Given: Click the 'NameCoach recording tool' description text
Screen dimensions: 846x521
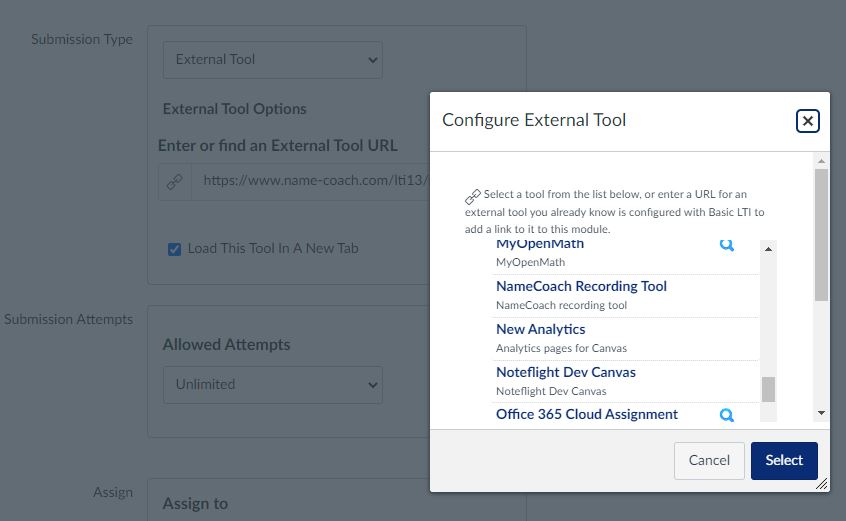Looking at the screenshot, I should tap(561, 305).
